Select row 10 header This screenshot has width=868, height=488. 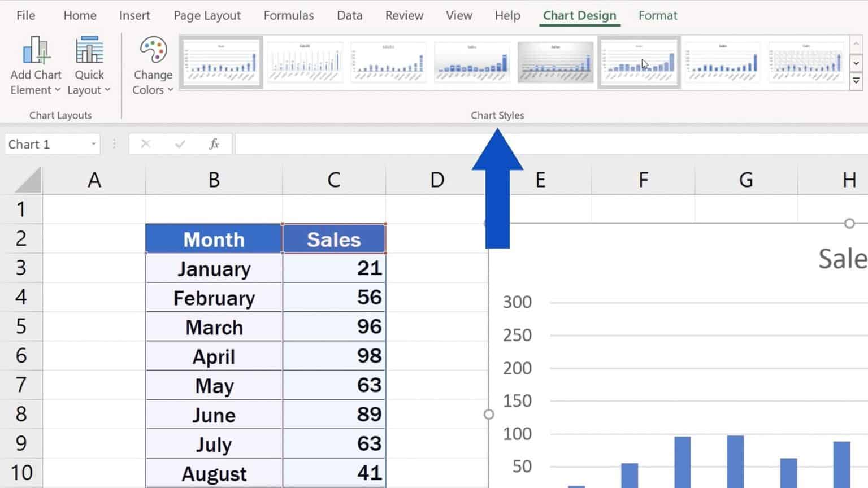coord(21,473)
